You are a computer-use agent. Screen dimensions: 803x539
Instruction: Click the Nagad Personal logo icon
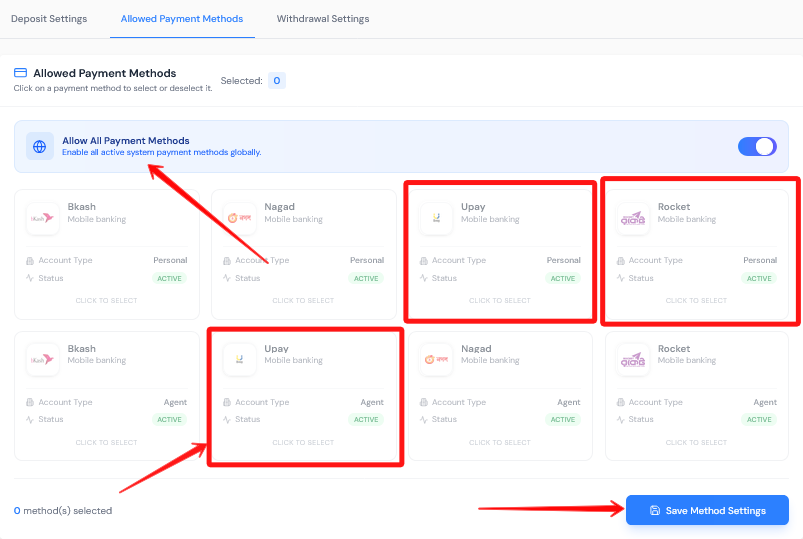point(239,217)
